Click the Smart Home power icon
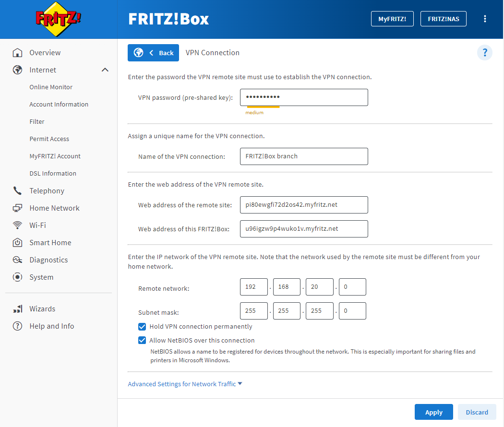Viewport: 504px width, 427px height. click(x=17, y=243)
